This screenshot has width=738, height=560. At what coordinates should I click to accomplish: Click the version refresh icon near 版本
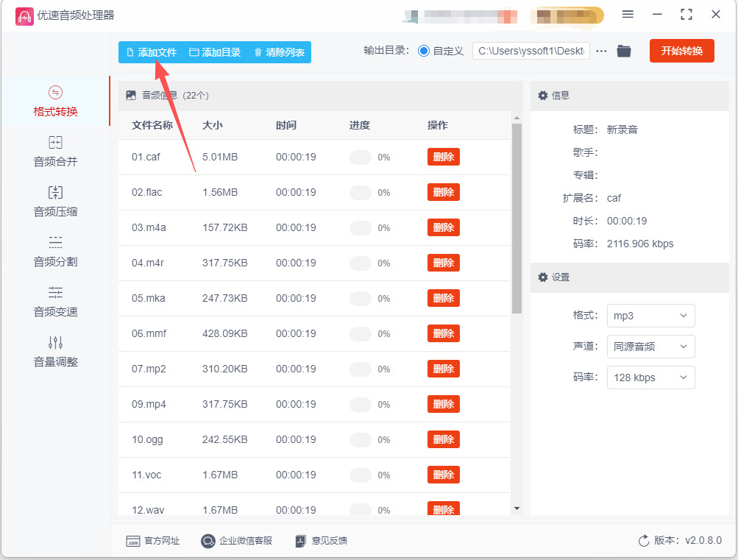click(x=643, y=541)
